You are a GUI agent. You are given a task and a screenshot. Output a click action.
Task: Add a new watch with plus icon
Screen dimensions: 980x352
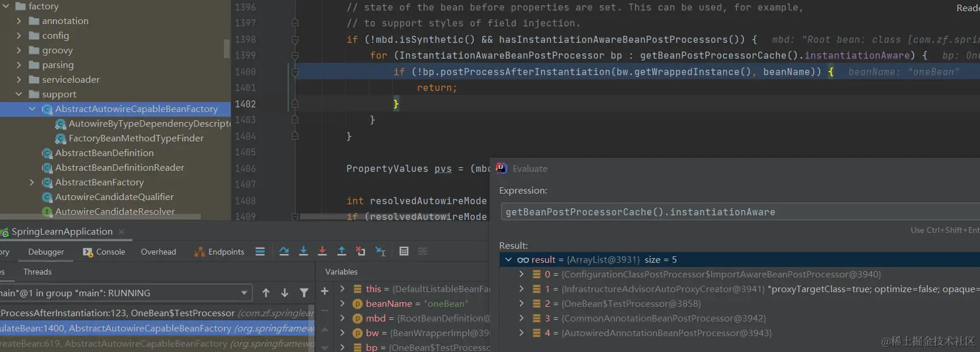pyautogui.click(x=325, y=291)
